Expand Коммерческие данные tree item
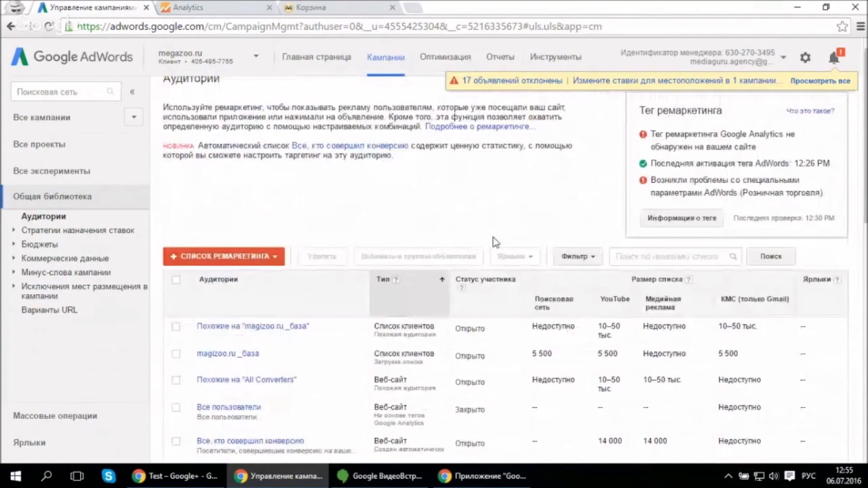The width and height of the screenshot is (868, 488). (14, 258)
